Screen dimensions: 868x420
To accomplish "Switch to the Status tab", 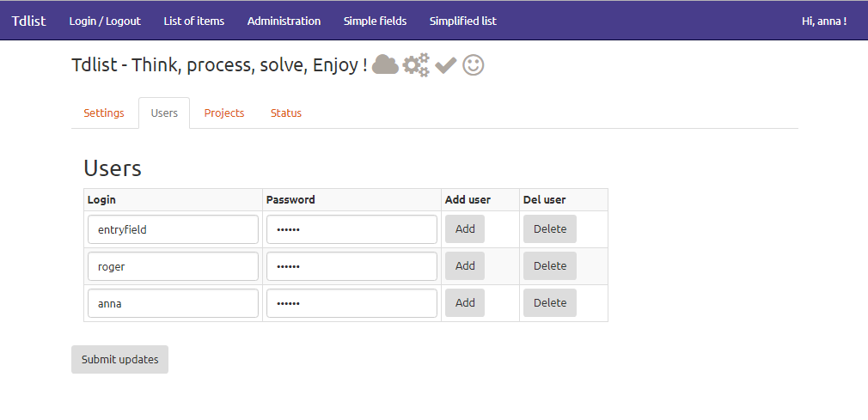I will pos(286,113).
